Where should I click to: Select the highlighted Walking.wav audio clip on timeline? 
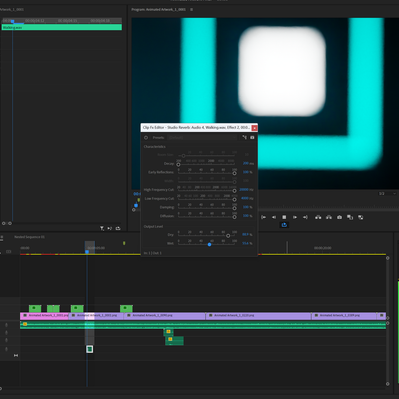tap(89, 349)
